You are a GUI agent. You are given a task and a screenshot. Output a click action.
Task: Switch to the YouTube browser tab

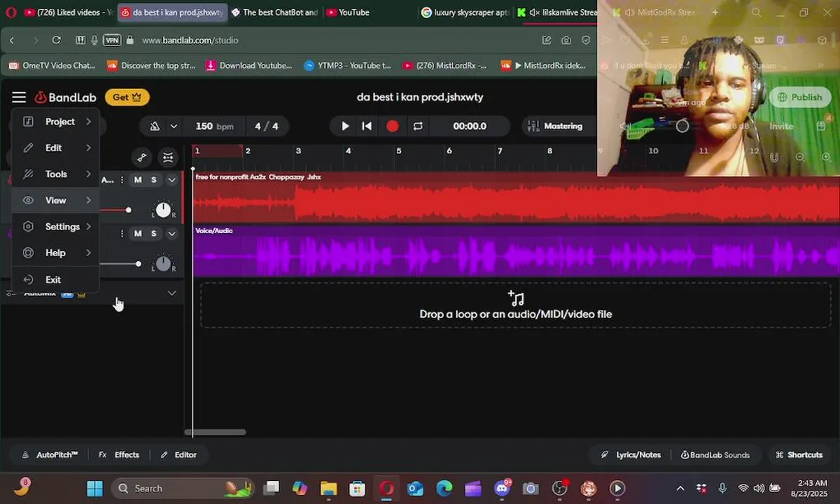tap(353, 12)
